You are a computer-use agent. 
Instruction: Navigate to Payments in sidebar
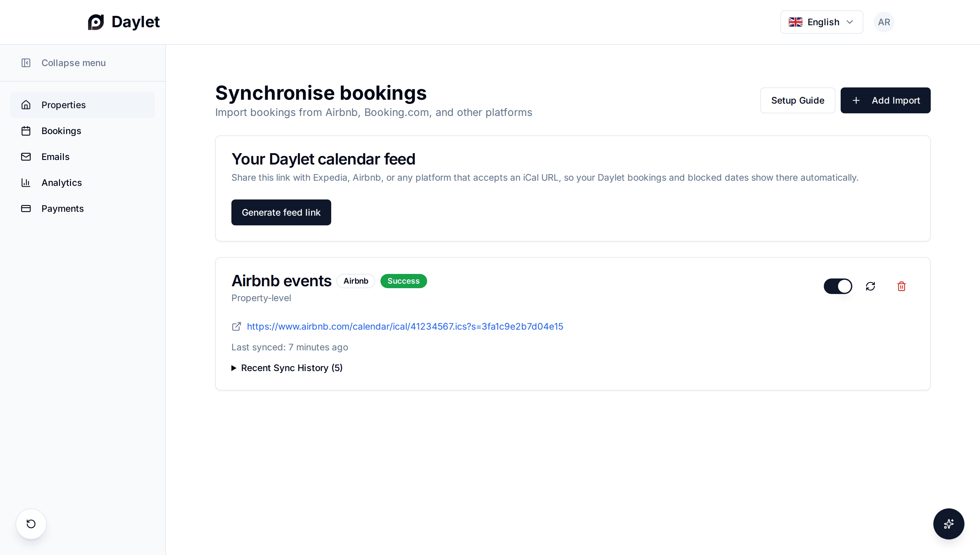[83, 209]
